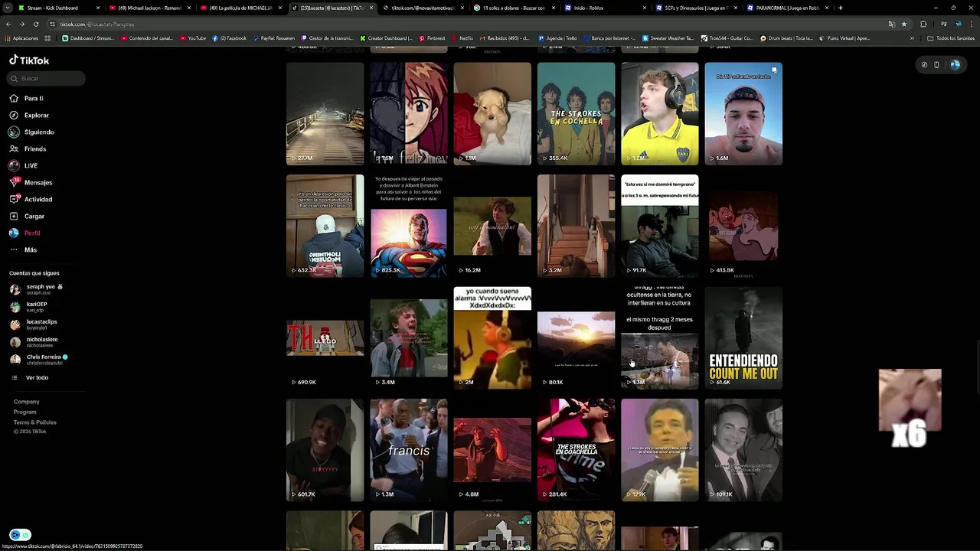
Task: Open Actividad notifications
Action: click(31, 199)
